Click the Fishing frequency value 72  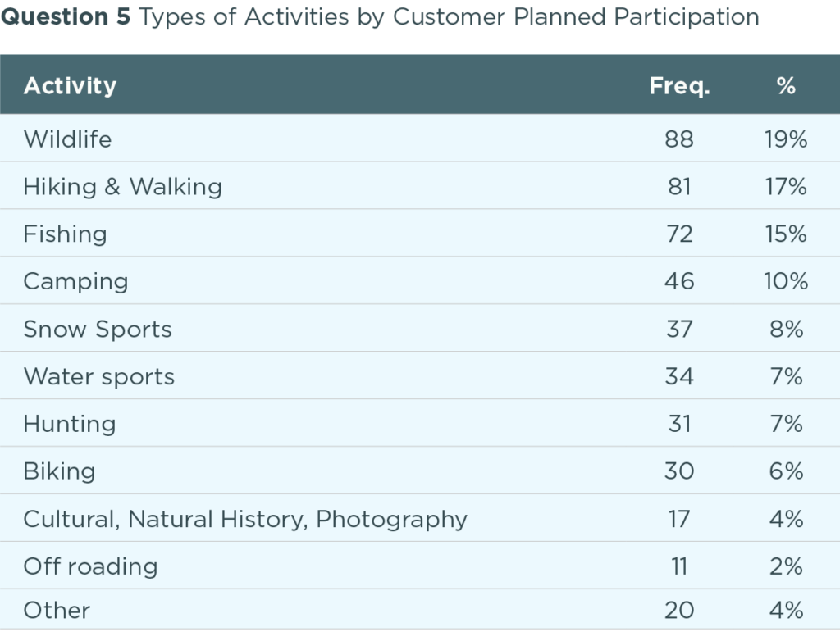point(679,234)
